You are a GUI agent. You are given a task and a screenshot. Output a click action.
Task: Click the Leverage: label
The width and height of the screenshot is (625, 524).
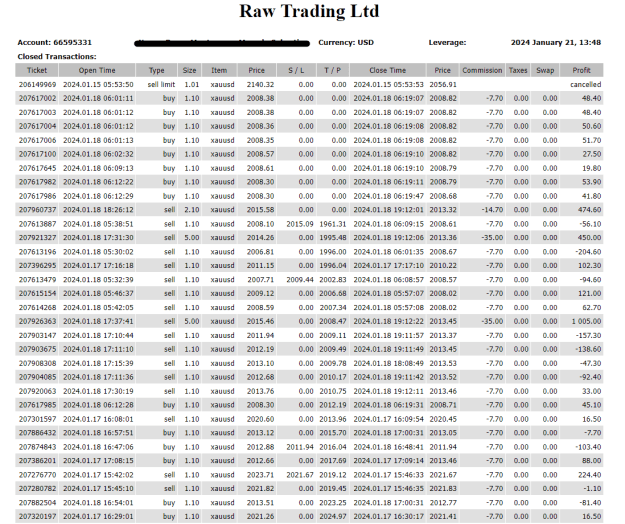(447, 42)
